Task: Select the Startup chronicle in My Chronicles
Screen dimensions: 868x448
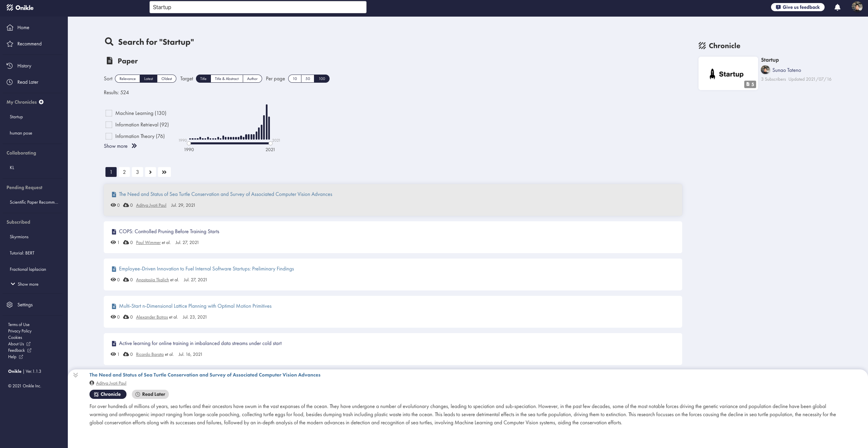Action: [16, 117]
